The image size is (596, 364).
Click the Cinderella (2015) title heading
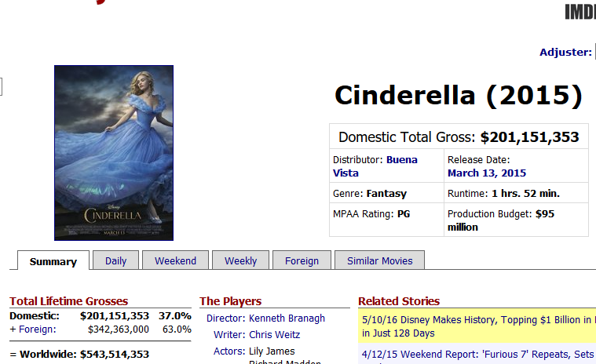pos(459,95)
